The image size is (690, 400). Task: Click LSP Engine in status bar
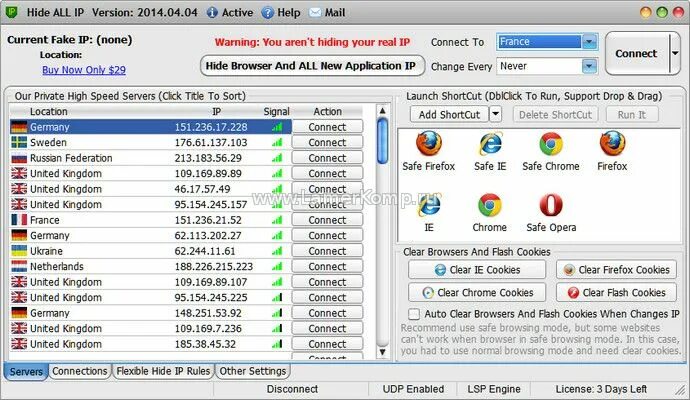[x=494, y=389]
